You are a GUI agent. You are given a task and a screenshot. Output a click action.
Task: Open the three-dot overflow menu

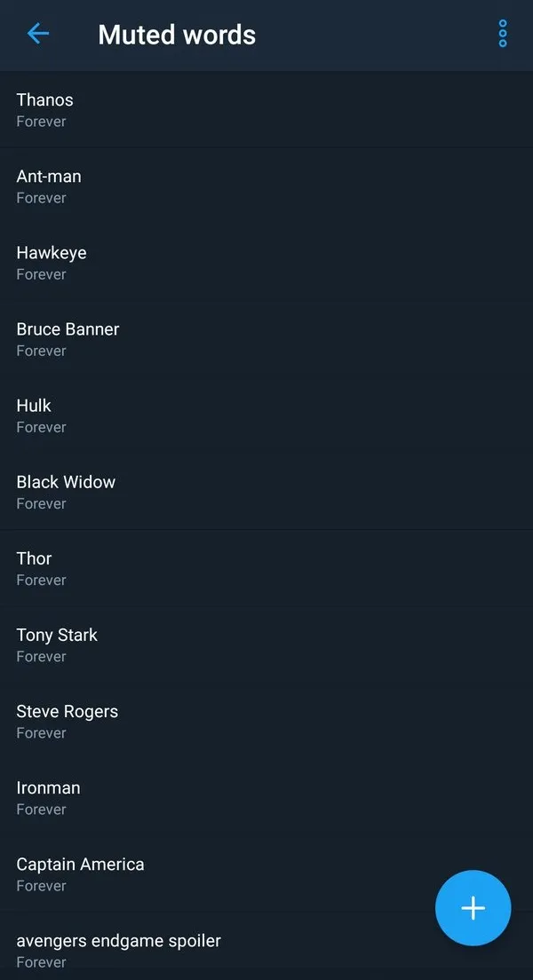[503, 34]
